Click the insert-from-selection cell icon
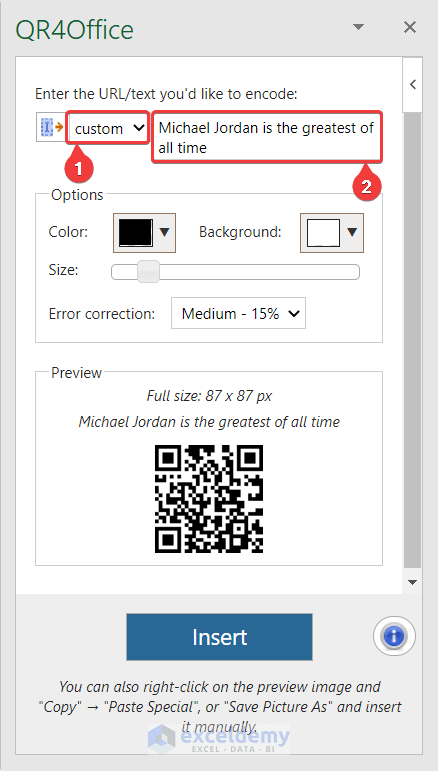Image resolution: width=438 pixels, height=771 pixels. click(51, 127)
